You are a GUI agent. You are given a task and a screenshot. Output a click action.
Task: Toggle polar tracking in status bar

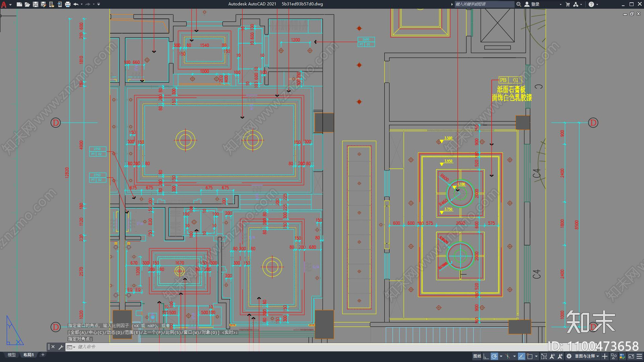[494, 356]
